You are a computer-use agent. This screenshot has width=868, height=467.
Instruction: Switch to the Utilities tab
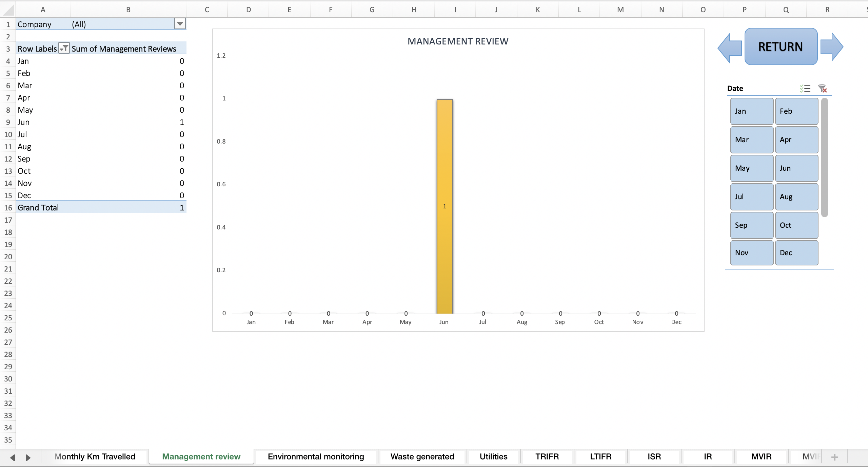pos(493,456)
